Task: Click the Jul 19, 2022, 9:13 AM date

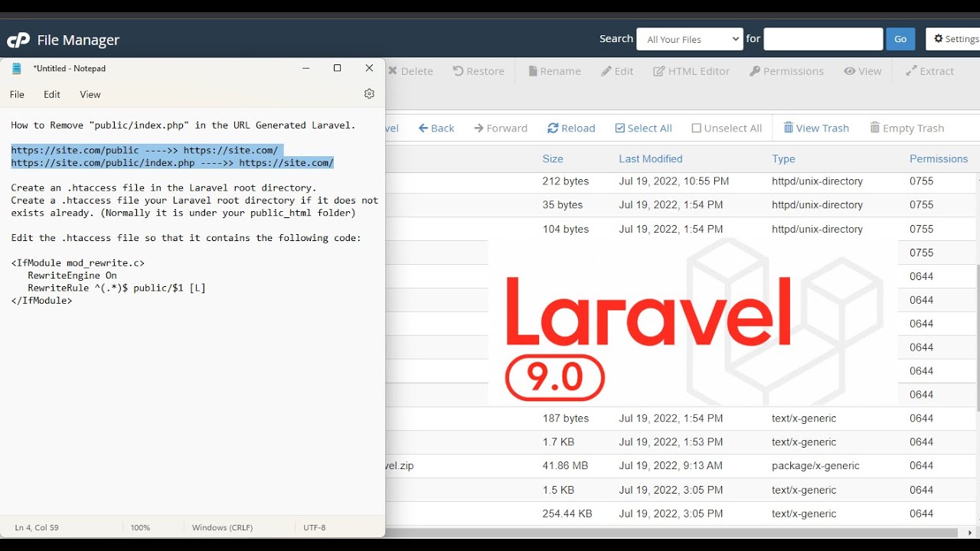Action: pos(671,465)
